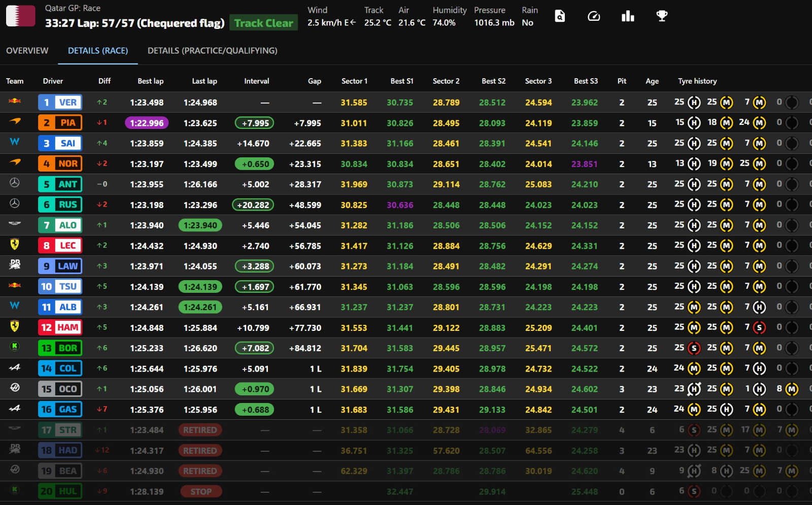Click the McLaren logo beside NOR

(15, 162)
